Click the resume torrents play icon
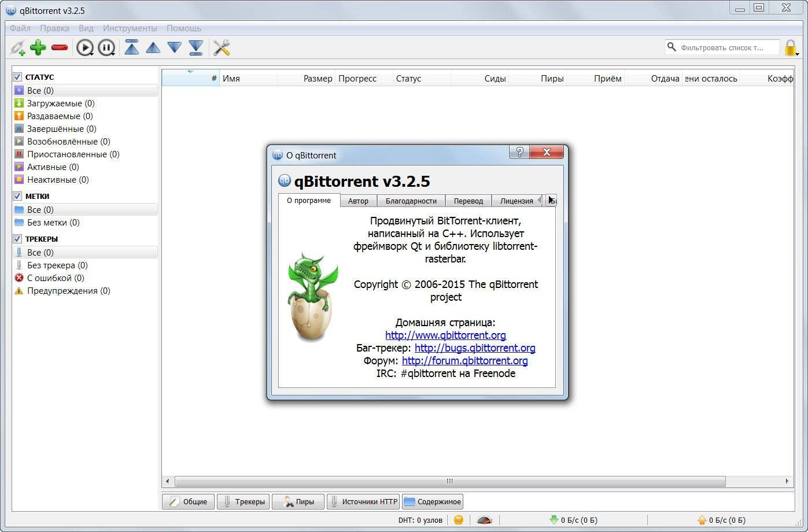The height and width of the screenshot is (532, 808). coord(84,47)
